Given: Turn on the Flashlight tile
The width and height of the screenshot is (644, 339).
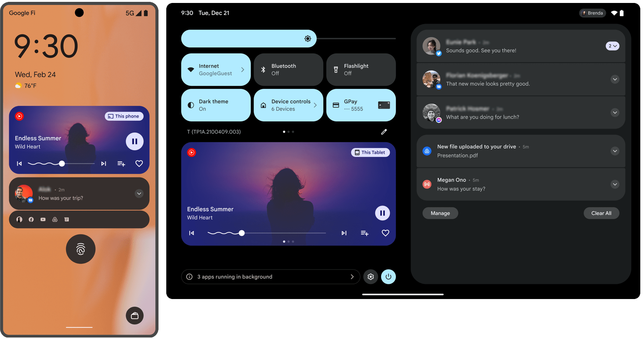Looking at the screenshot, I should tap(361, 70).
